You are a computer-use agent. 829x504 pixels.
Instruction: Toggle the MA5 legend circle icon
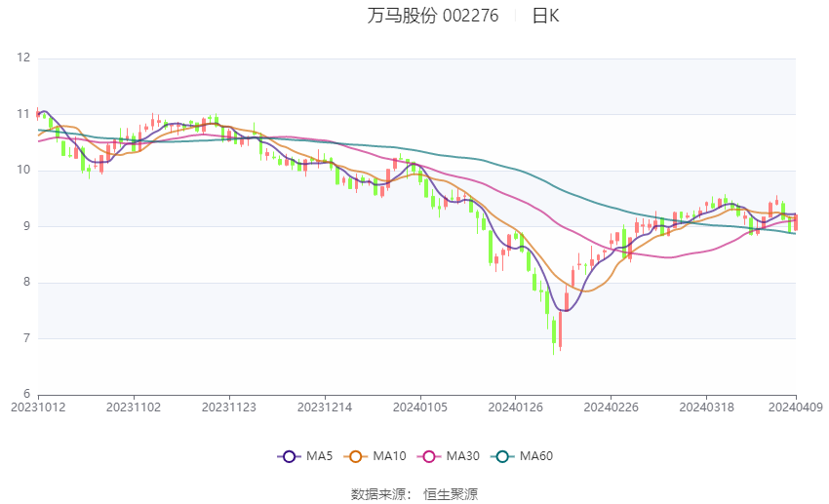pos(289,456)
